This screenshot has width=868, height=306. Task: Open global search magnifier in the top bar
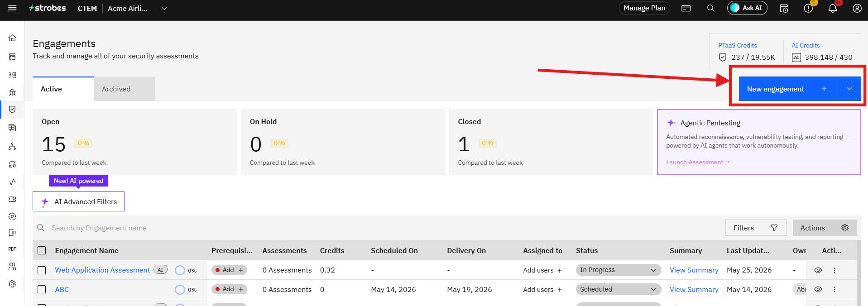click(x=711, y=8)
